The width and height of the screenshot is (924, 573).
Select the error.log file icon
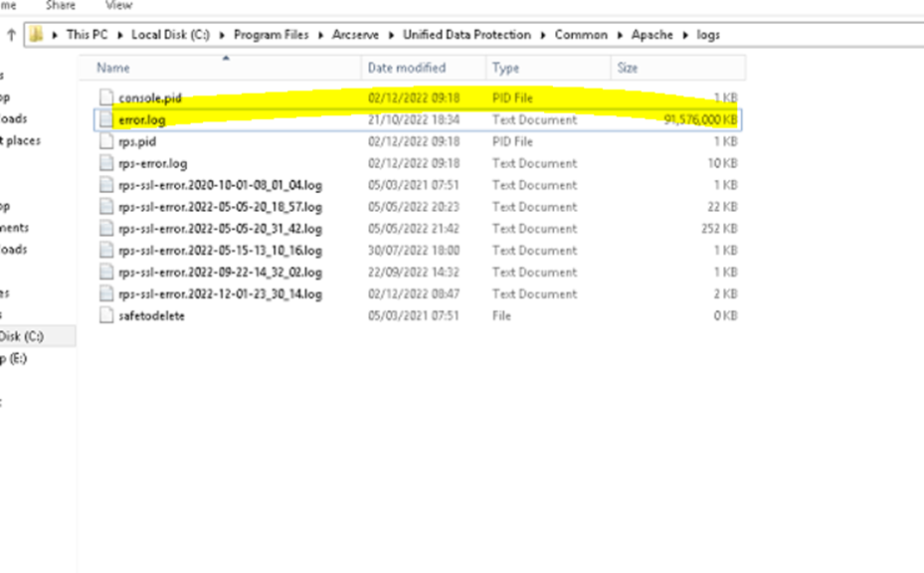point(106,119)
